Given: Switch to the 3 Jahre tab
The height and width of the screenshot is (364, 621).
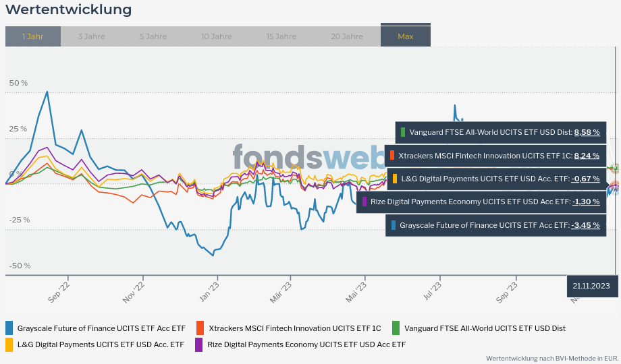Looking at the screenshot, I should click(91, 36).
